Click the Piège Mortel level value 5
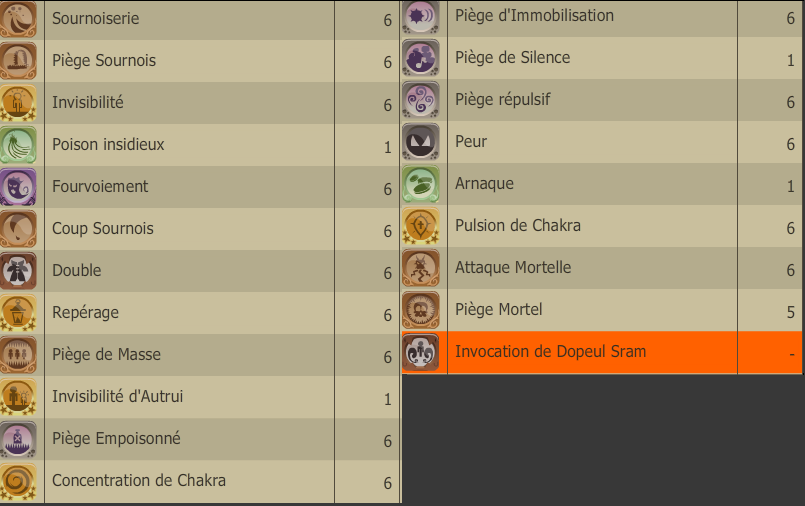 pyautogui.click(x=791, y=312)
